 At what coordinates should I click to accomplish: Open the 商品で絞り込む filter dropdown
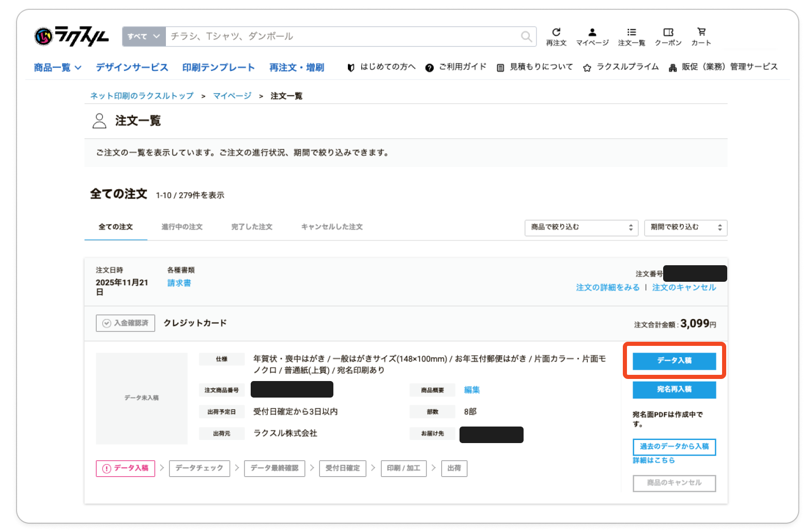(x=581, y=227)
